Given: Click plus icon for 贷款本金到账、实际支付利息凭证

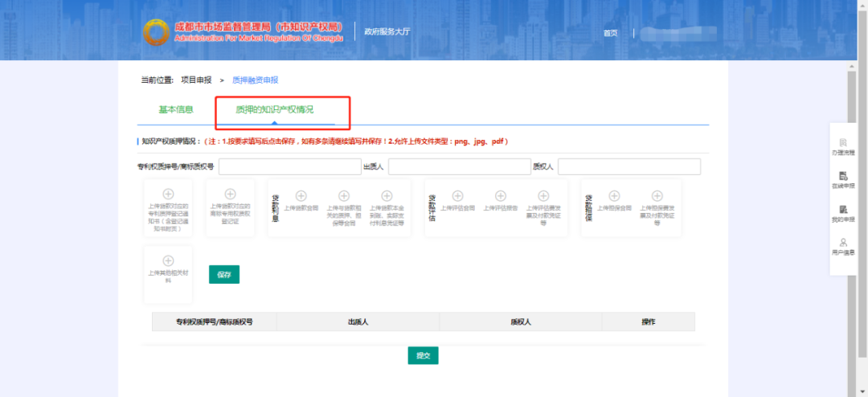Looking at the screenshot, I should click(387, 196).
